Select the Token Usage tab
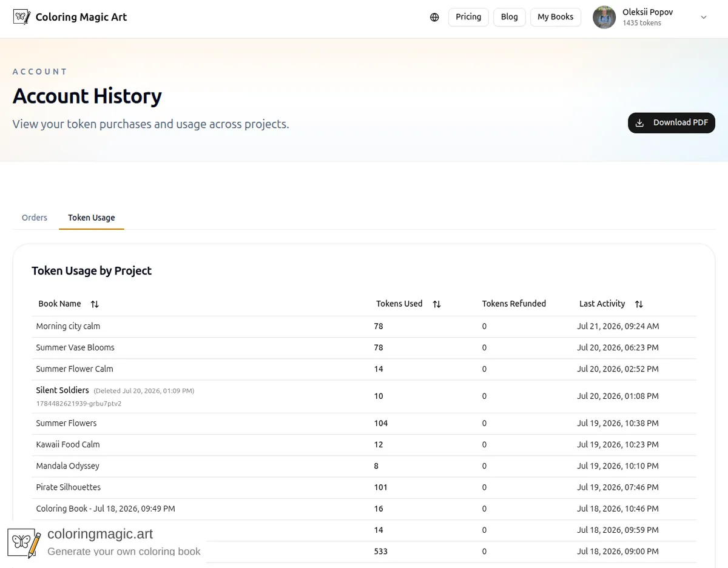728x568 pixels. 92,218
